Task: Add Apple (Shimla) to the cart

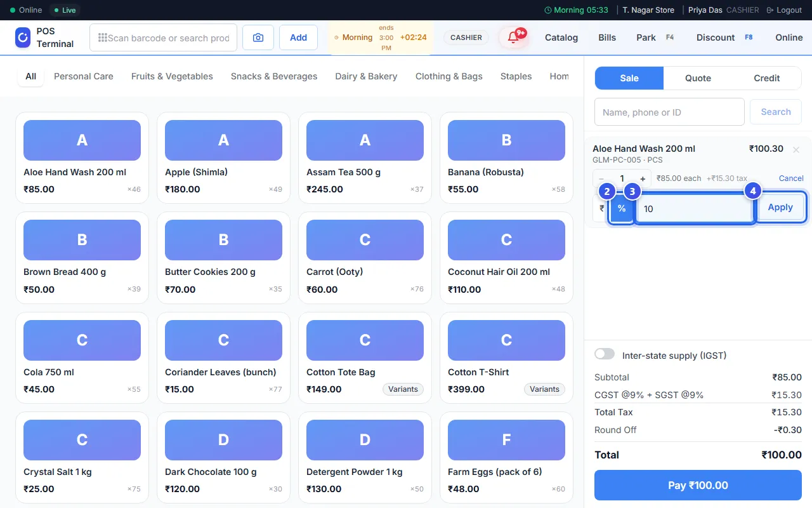Action: coord(223,158)
